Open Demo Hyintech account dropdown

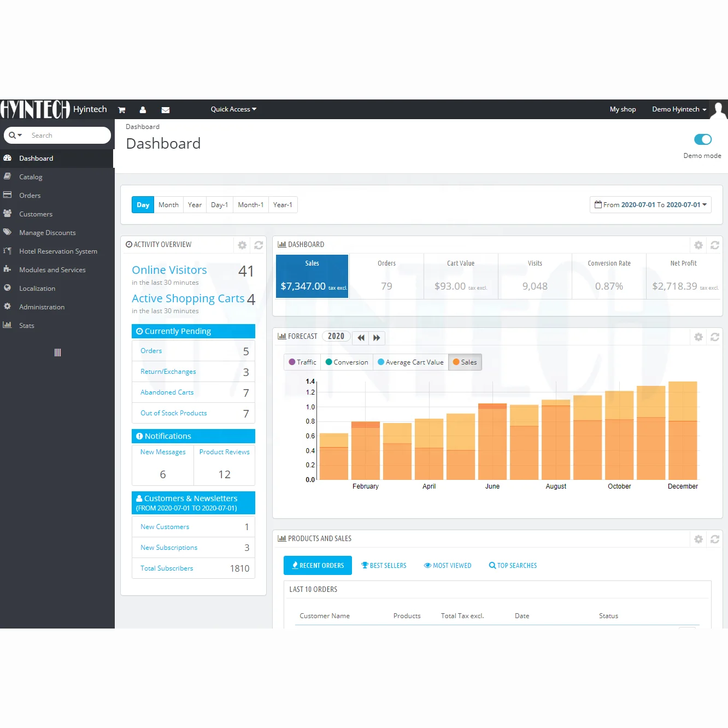coord(679,109)
